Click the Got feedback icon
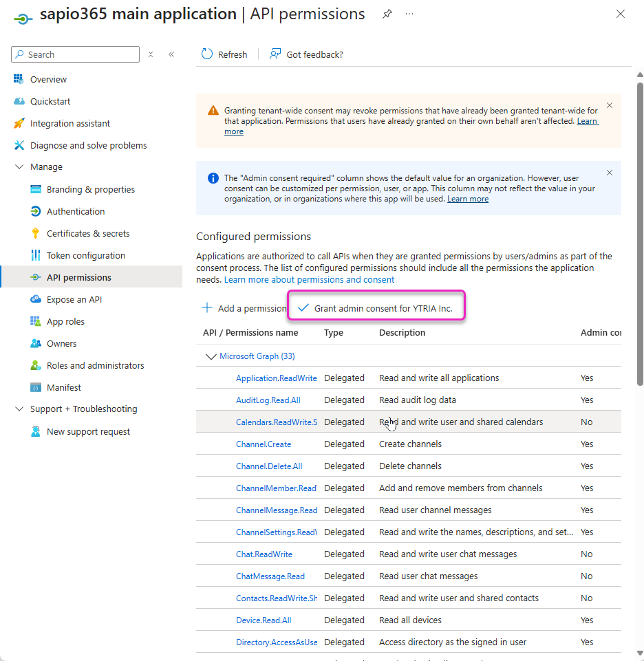 [275, 54]
